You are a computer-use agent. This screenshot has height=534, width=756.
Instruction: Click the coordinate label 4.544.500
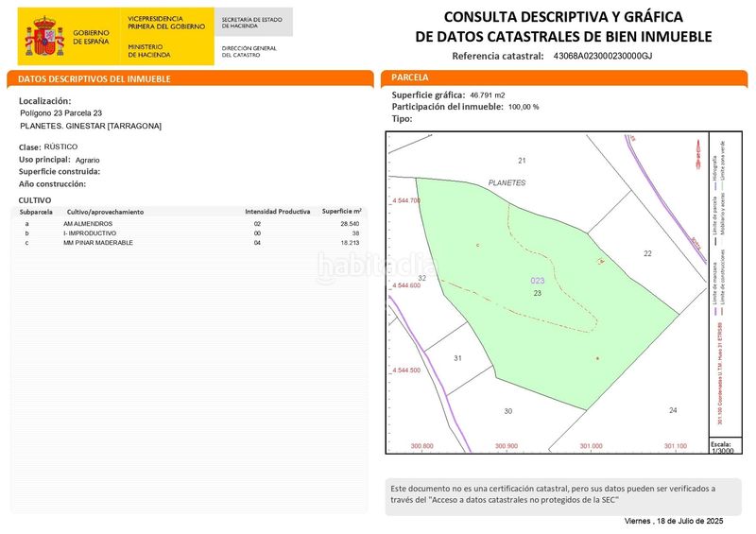click(406, 370)
